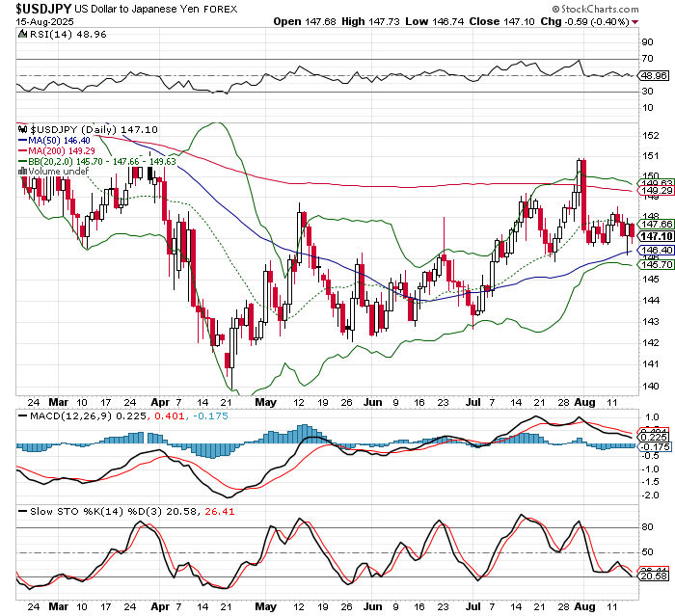Click the 149.29 MA(200) axis tag

click(651, 191)
